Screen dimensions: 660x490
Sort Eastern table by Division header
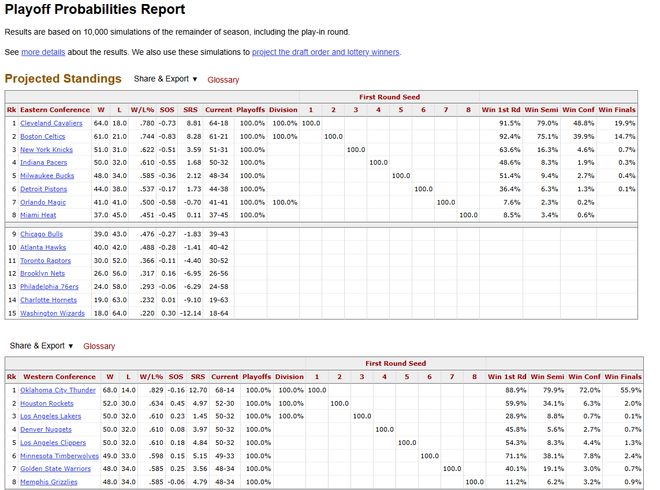tap(283, 110)
